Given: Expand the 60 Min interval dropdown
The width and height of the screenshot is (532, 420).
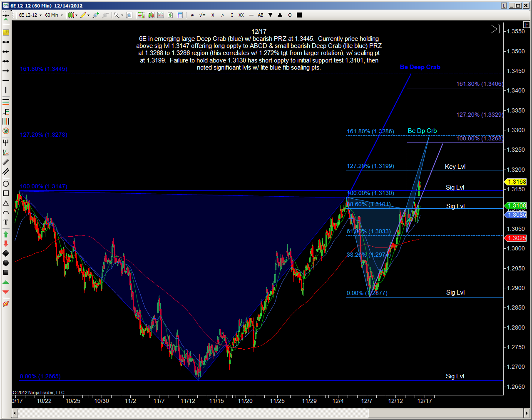Looking at the screenshot, I should [54, 15].
